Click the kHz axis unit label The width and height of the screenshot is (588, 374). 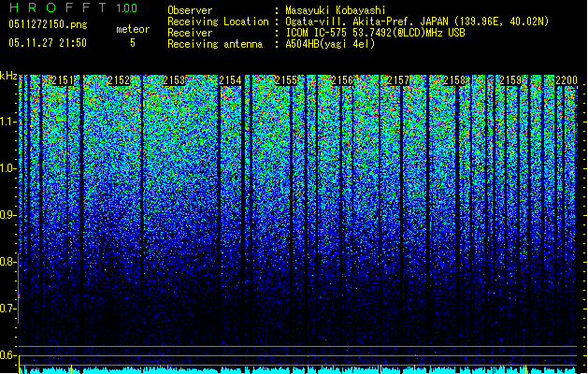pos(8,76)
